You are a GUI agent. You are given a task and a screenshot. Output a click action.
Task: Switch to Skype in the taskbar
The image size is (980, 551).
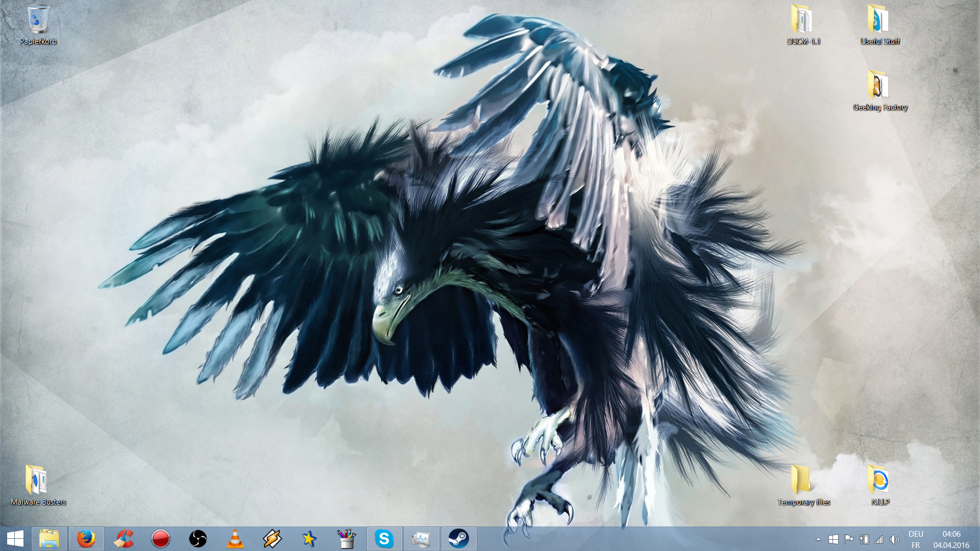click(384, 539)
